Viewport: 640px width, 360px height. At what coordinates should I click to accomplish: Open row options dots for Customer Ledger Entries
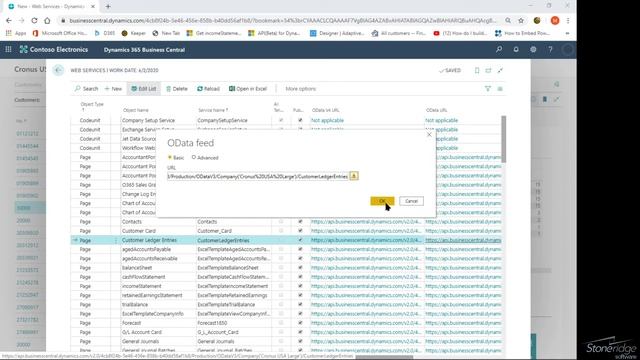pyautogui.click(x=116, y=240)
